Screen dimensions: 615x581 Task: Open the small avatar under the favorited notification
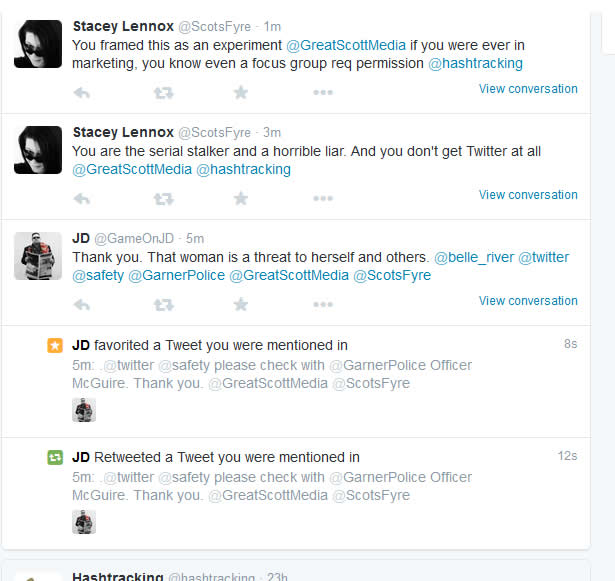click(x=84, y=410)
